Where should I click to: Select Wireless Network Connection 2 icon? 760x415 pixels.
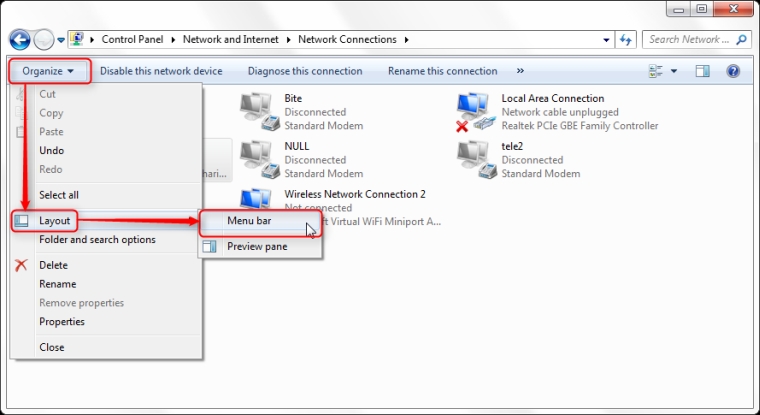coord(255,200)
